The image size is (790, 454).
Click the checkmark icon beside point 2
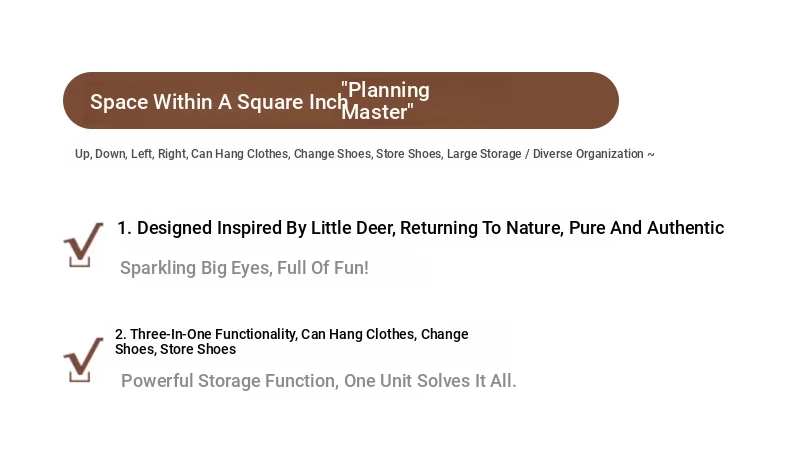tap(84, 359)
